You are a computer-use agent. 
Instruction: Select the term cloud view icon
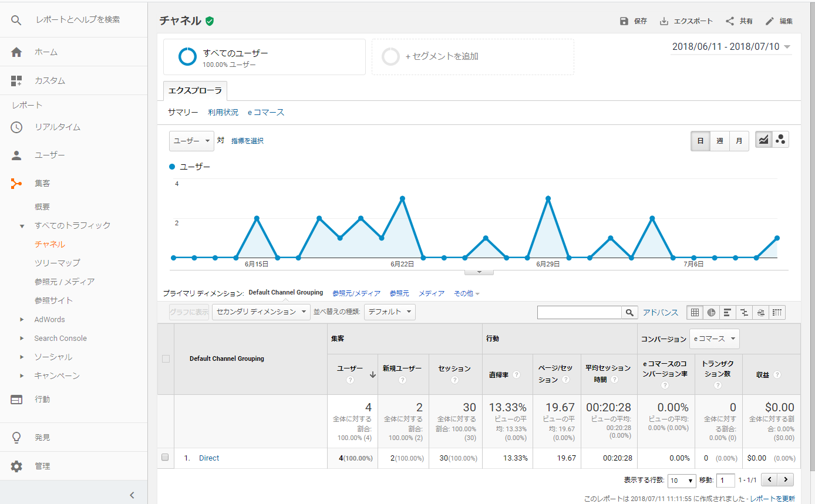[x=761, y=313]
